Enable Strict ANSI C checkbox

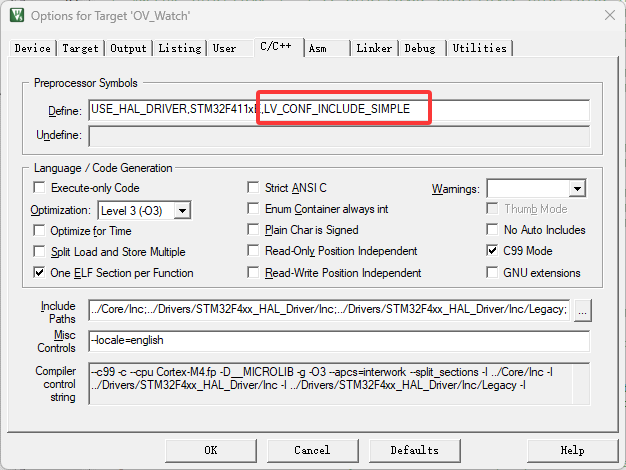255,188
